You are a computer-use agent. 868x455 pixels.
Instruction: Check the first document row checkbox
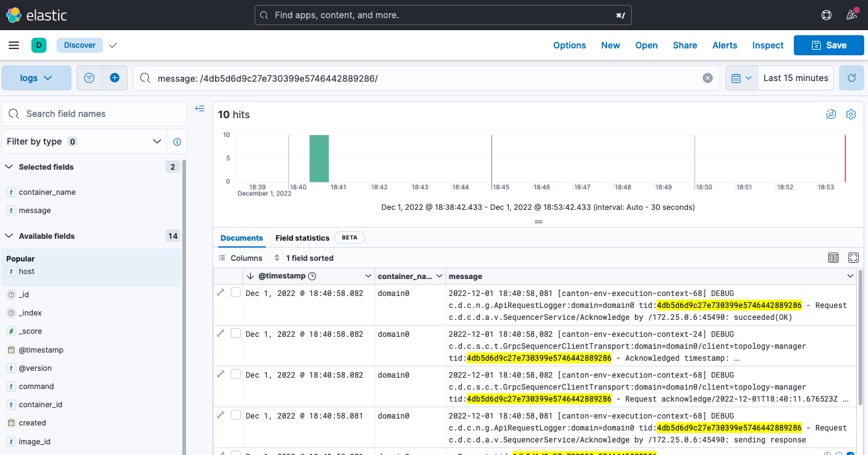236,293
